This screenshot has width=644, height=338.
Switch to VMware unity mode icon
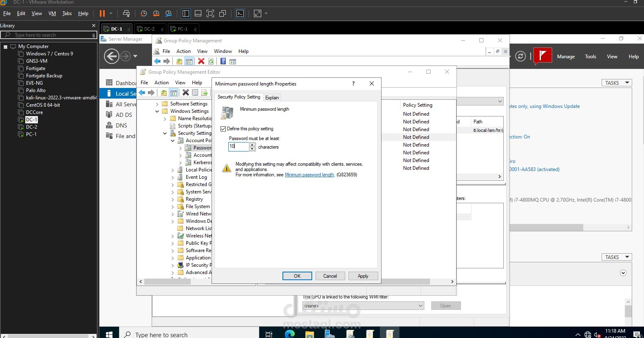point(223,13)
